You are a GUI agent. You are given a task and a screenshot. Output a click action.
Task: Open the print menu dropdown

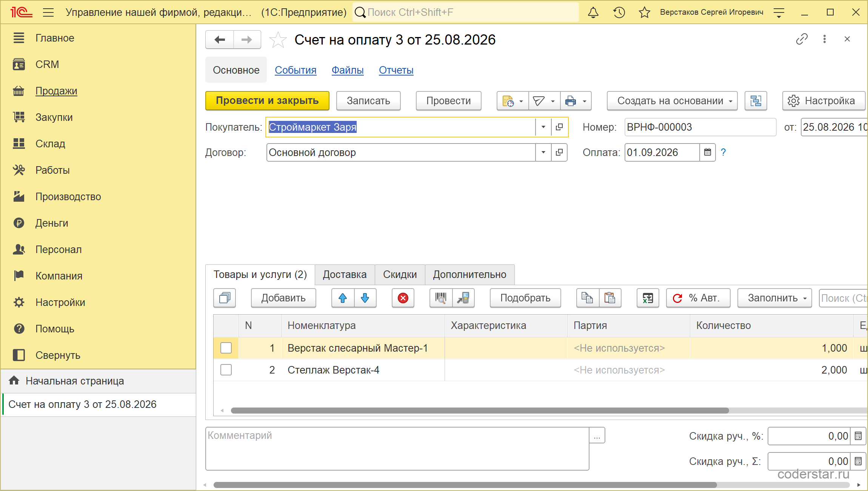(x=576, y=101)
